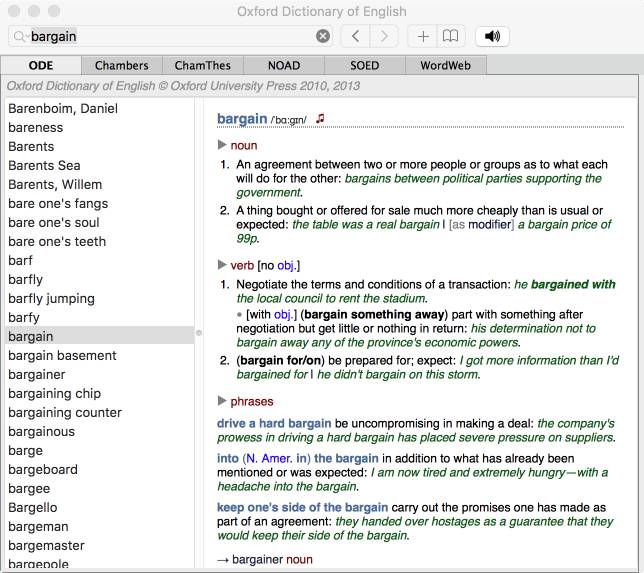Select the NOAD tab

(284, 65)
